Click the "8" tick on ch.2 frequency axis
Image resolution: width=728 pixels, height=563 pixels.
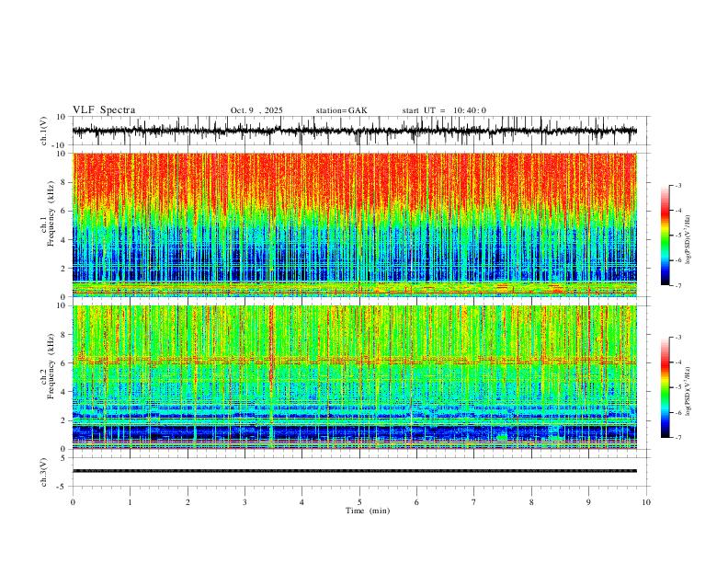63,335
